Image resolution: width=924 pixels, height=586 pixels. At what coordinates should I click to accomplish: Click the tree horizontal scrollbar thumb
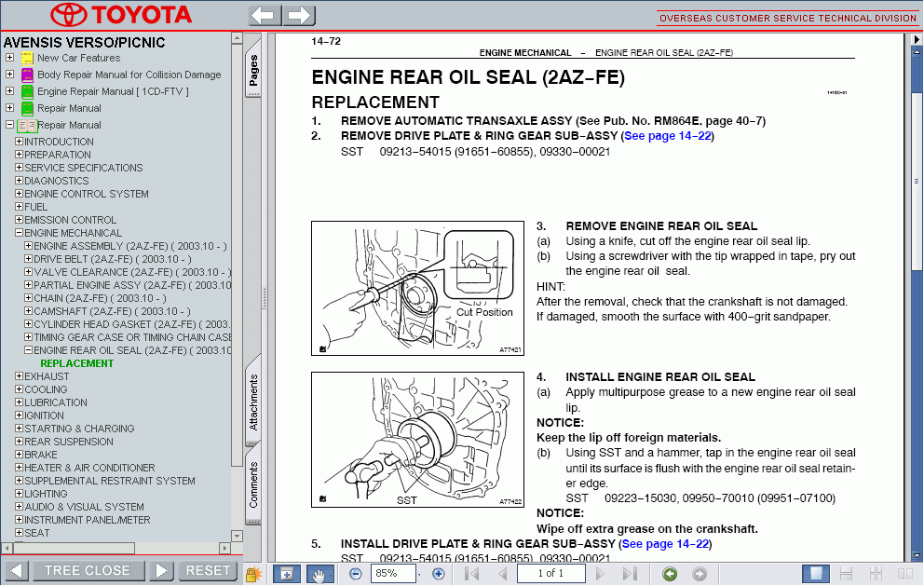coord(73,549)
